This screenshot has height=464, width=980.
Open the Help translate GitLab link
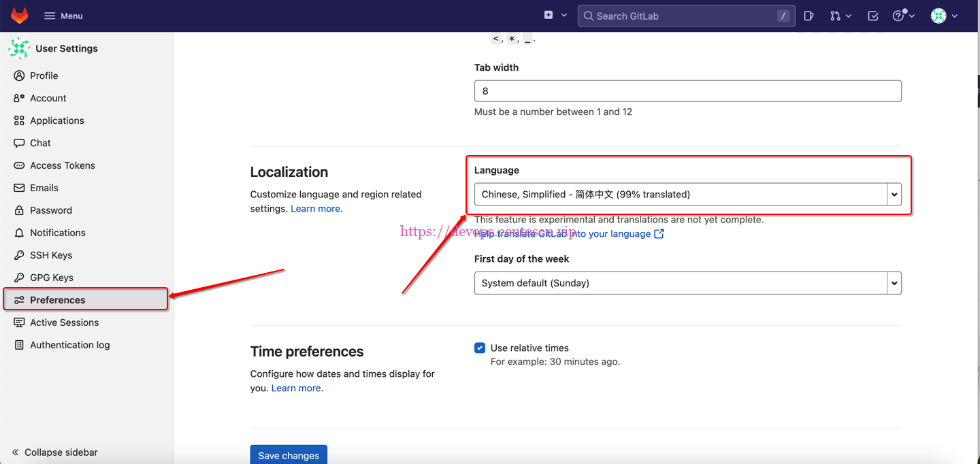pyautogui.click(x=569, y=234)
